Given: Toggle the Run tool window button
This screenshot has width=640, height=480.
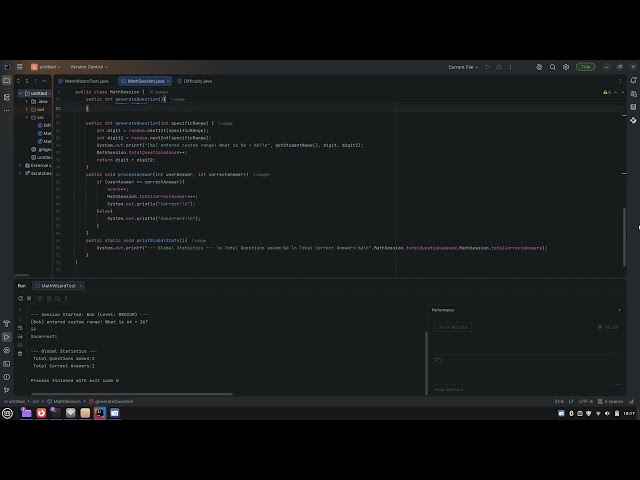Looking at the screenshot, I should pyautogui.click(x=7, y=337).
